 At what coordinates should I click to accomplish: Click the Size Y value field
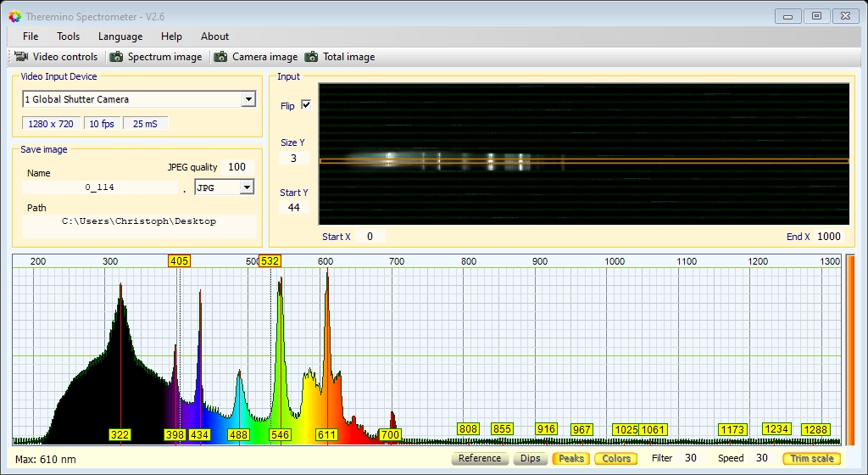(293, 158)
